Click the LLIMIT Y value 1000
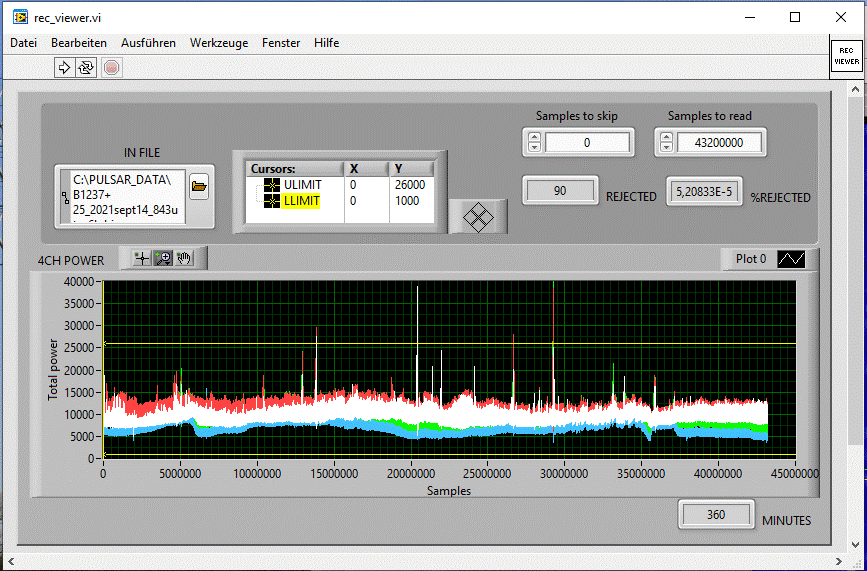The image size is (867, 571). coord(407,201)
